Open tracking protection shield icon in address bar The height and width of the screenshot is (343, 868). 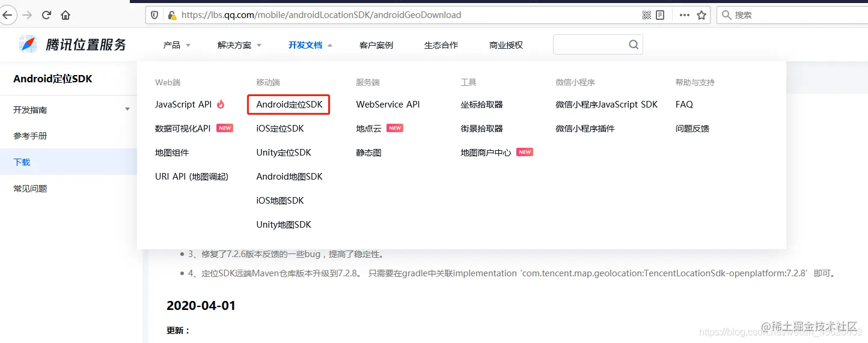[x=154, y=15]
